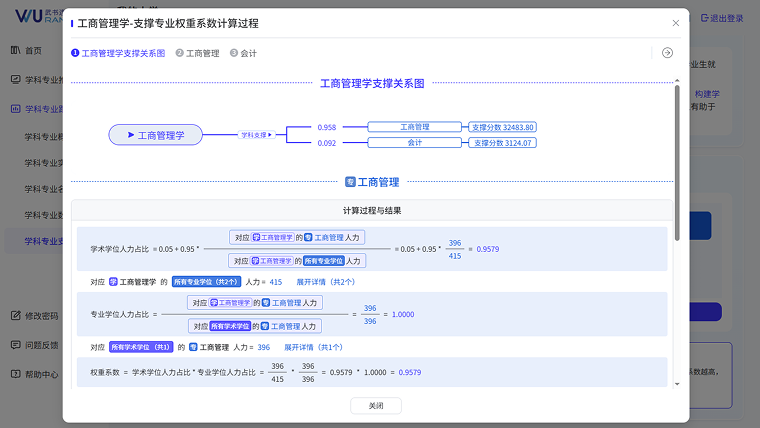The width and height of the screenshot is (760, 428).
Task: Expand details 展开详情（共2个）
Action: 325,282
